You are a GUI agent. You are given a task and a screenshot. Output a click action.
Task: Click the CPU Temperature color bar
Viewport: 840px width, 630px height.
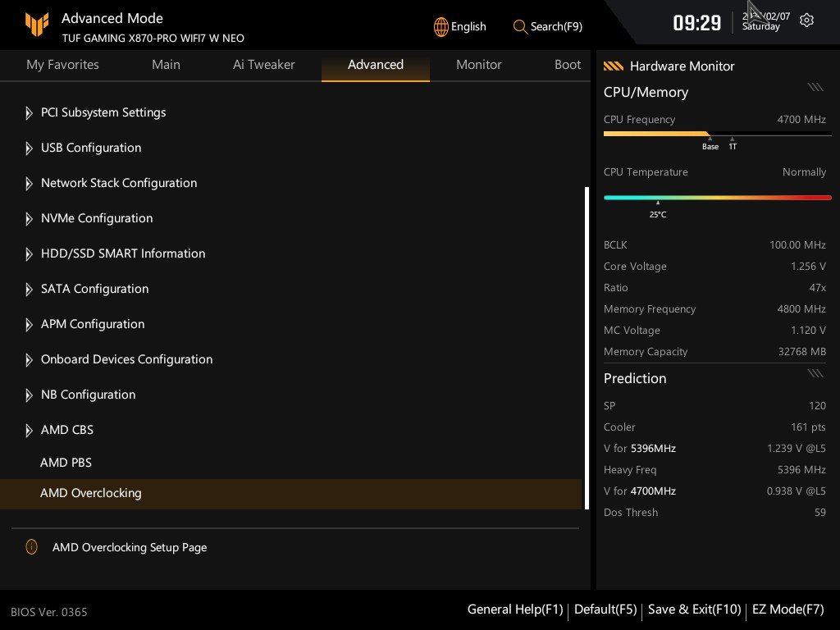pyautogui.click(x=717, y=198)
